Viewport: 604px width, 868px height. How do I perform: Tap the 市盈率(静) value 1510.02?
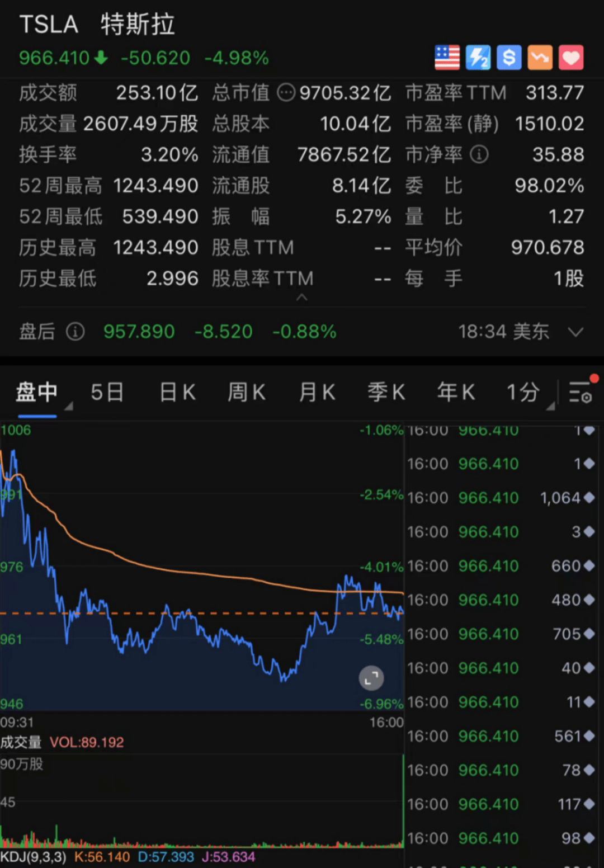coord(550,124)
